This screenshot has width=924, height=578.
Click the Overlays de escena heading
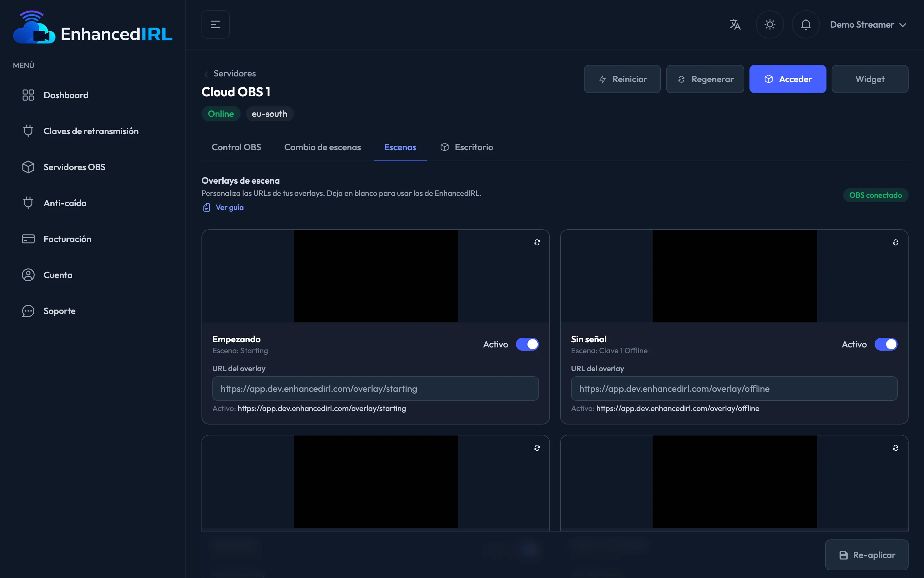[x=241, y=180]
